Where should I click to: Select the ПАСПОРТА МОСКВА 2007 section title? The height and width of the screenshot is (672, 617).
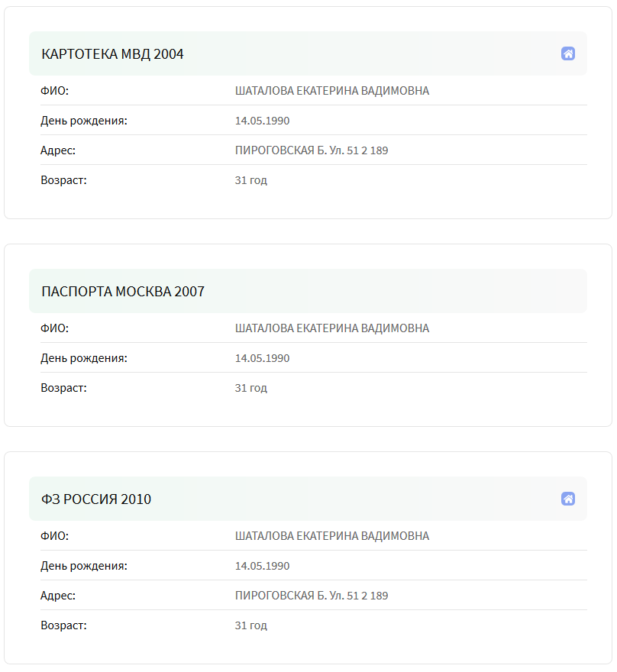(x=123, y=292)
